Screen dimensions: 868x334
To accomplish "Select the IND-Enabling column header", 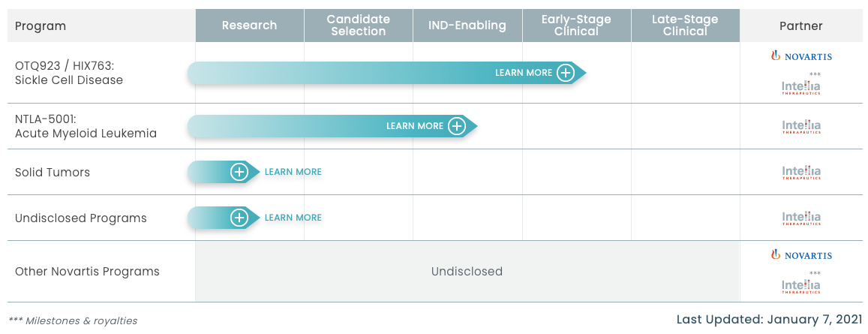I will coord(467,26).
